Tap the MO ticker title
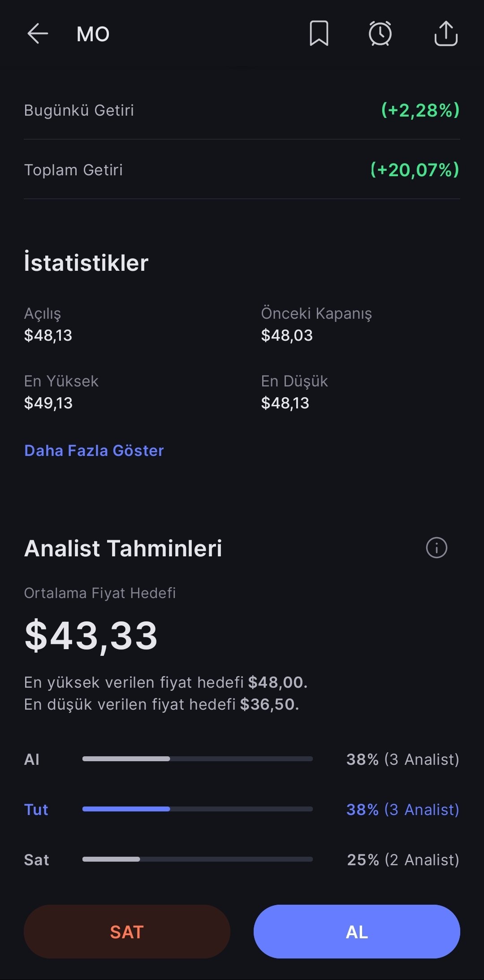This screenshot has width=484, height=980. [x=93, y=34]
